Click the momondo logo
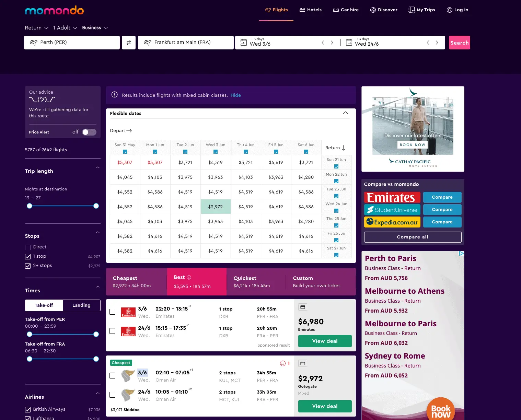The image size is (521, 420). 54,11
